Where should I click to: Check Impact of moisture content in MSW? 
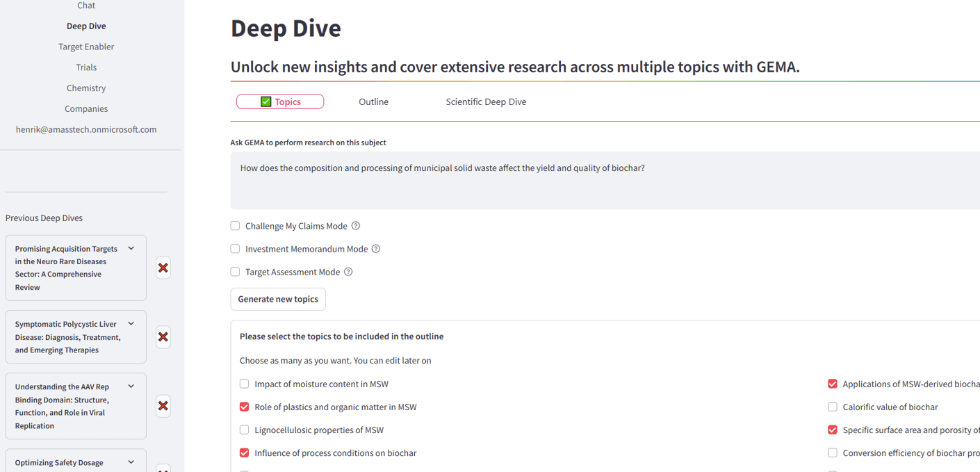244,384
